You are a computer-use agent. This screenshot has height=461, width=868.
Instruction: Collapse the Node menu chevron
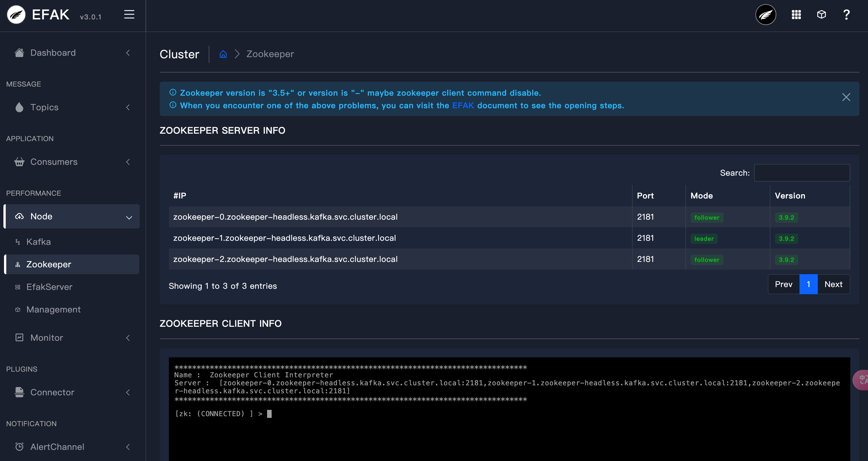(129, 218)
